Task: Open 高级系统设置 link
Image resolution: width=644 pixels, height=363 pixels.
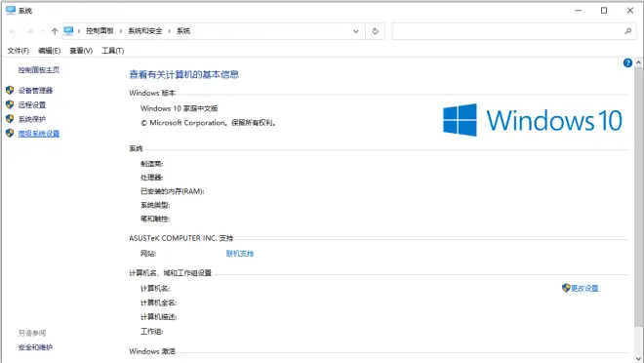Action: tap(39, 134)
